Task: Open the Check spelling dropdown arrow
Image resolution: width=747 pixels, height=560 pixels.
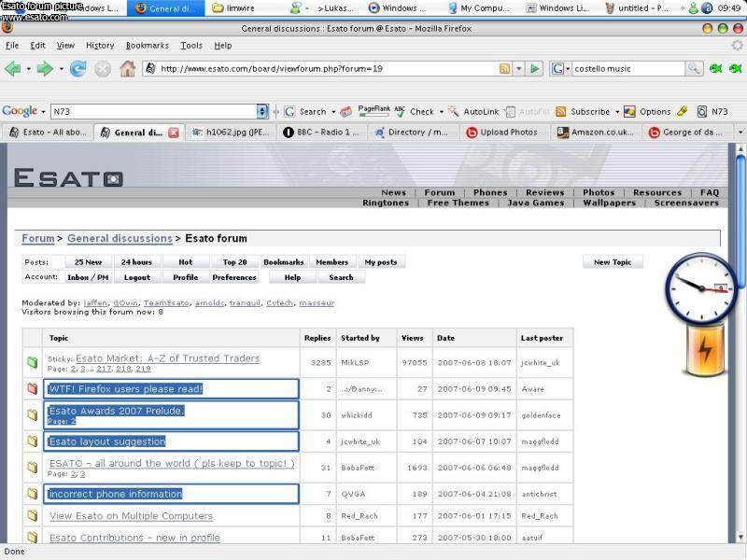Action: coord(441,112)
